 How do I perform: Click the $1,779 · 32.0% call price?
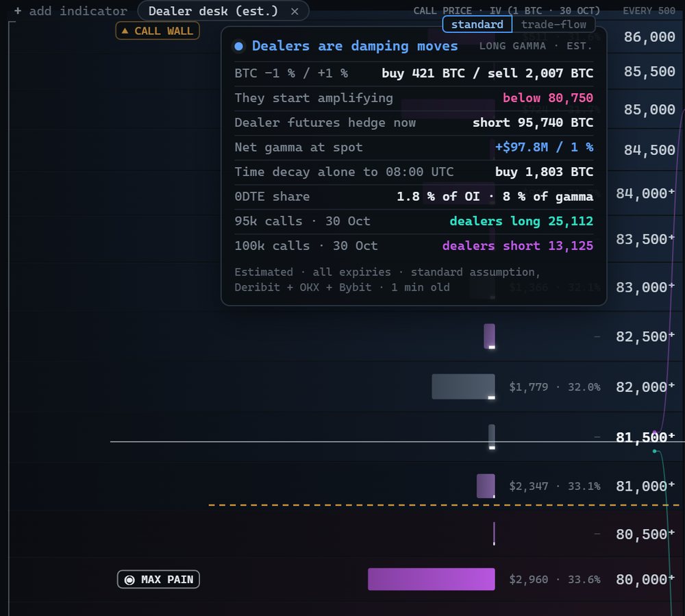pos(554,386)
